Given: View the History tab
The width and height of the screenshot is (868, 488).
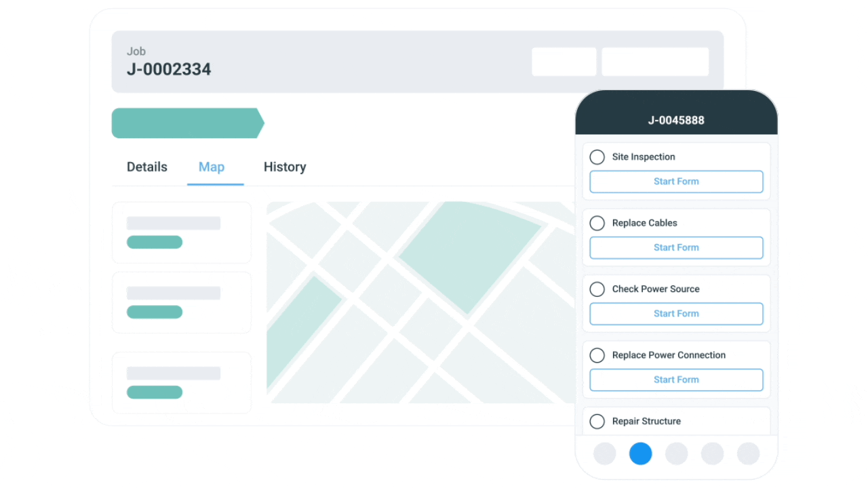Looking at the screenshot, I should pyautogui.click(x=285, y=167).
